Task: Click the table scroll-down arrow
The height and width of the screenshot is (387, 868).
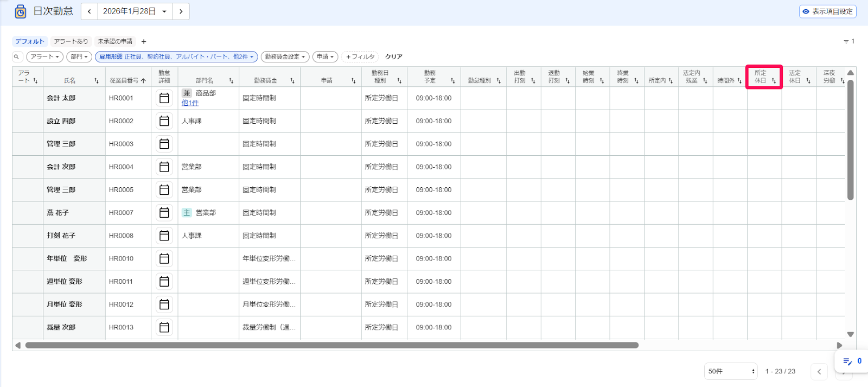Action: pos(851,334)
